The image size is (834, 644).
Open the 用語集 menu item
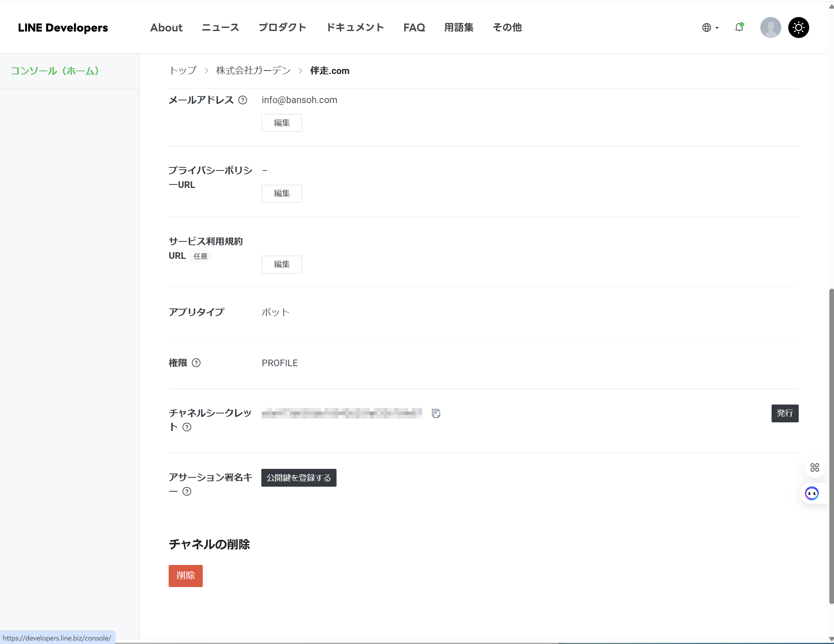459,28
